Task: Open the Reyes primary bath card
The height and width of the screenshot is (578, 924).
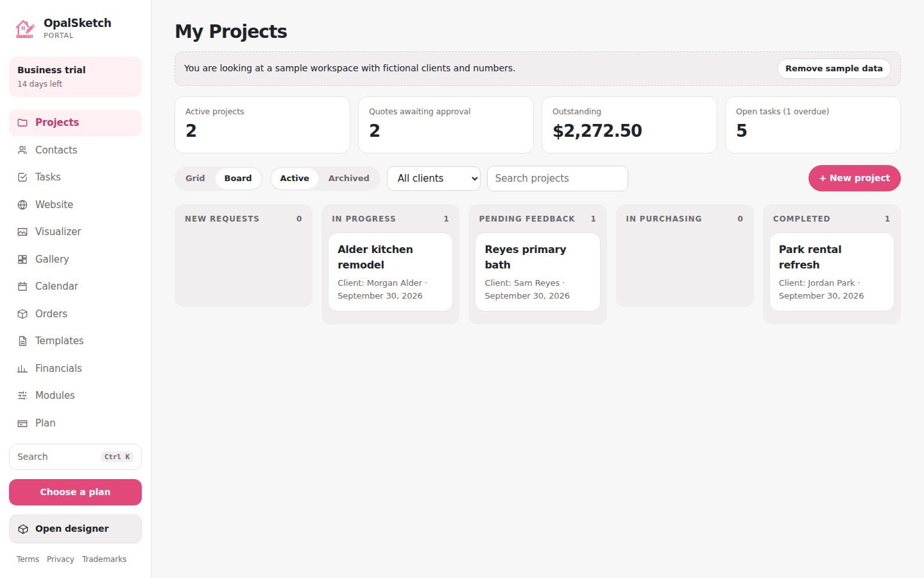Action: [538, 272]
